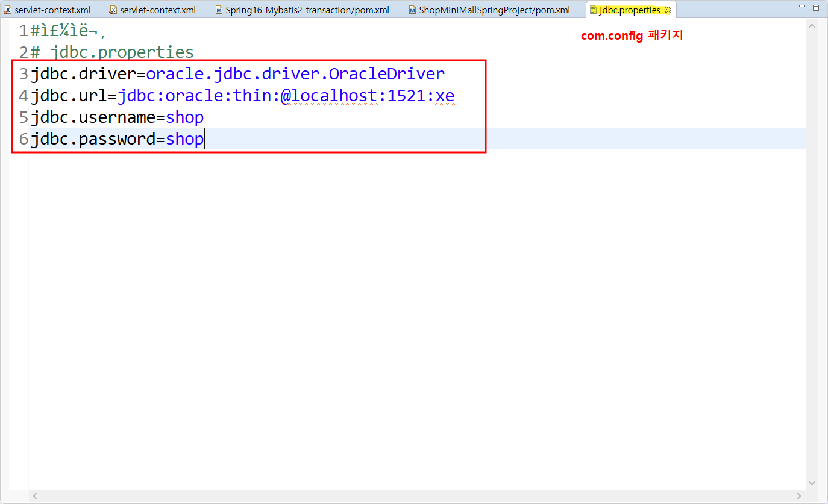Open the ShopMiniMallSpringProject/pom.xml tab
The height and width of the screenshot is (504, 828).
[489, 10]
